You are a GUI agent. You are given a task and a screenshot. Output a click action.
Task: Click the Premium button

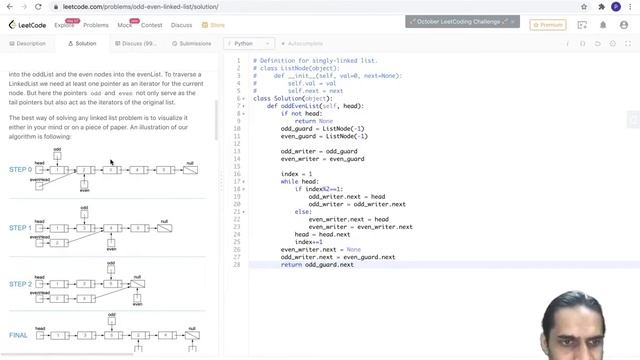[x=548, y=25]
